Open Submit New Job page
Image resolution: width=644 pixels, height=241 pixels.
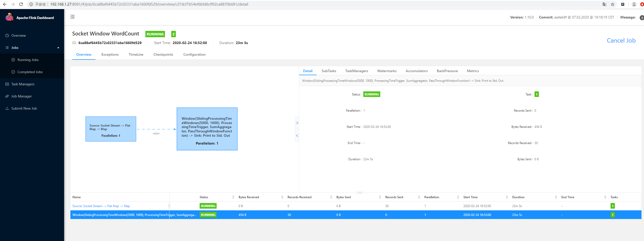point(32,108)
